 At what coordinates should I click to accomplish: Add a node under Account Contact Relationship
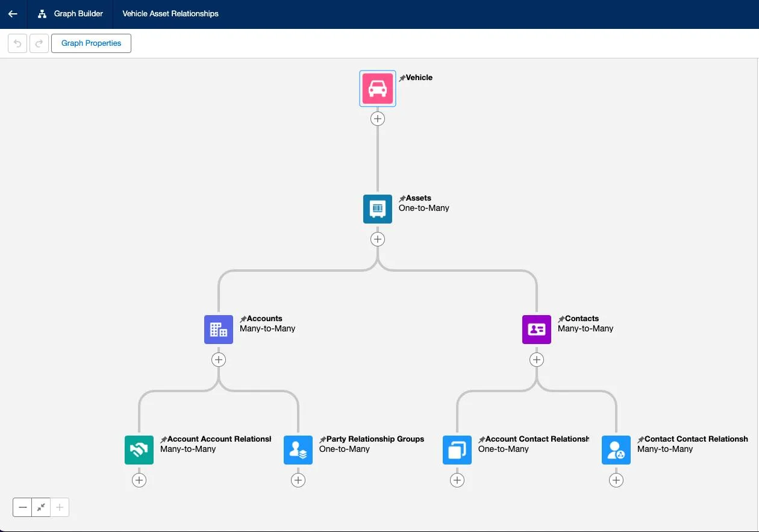(457, 480)
